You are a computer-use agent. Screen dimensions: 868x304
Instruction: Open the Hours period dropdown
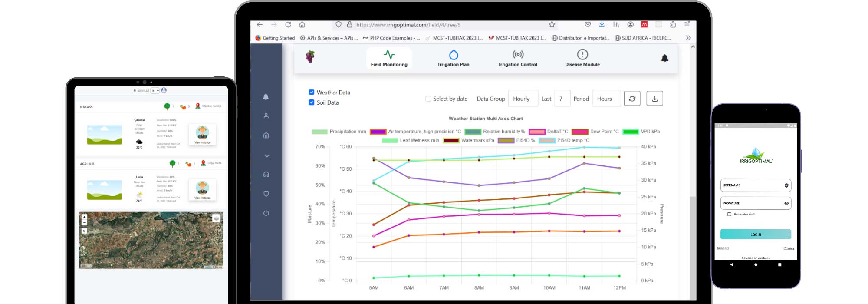(x=605, y=99)
